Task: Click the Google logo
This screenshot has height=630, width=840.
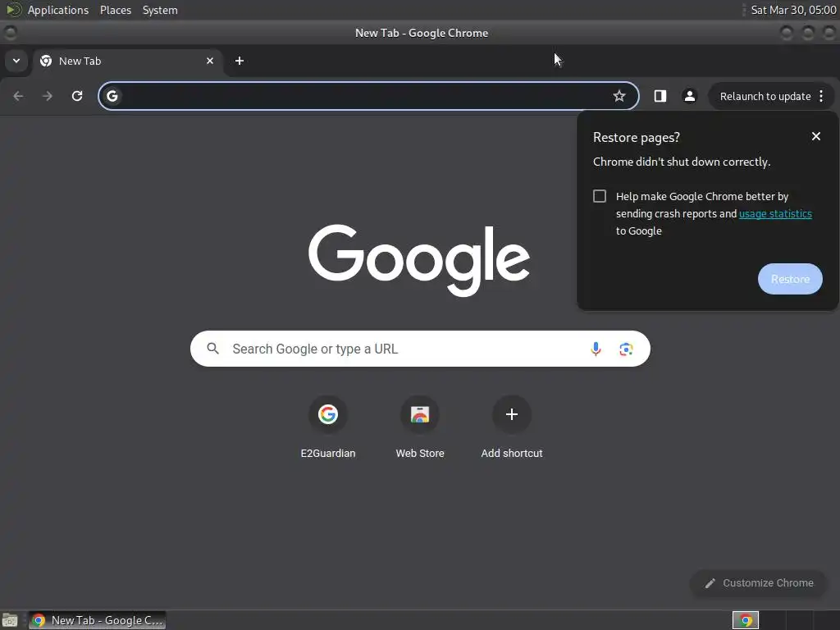Action: coord(419,260)
